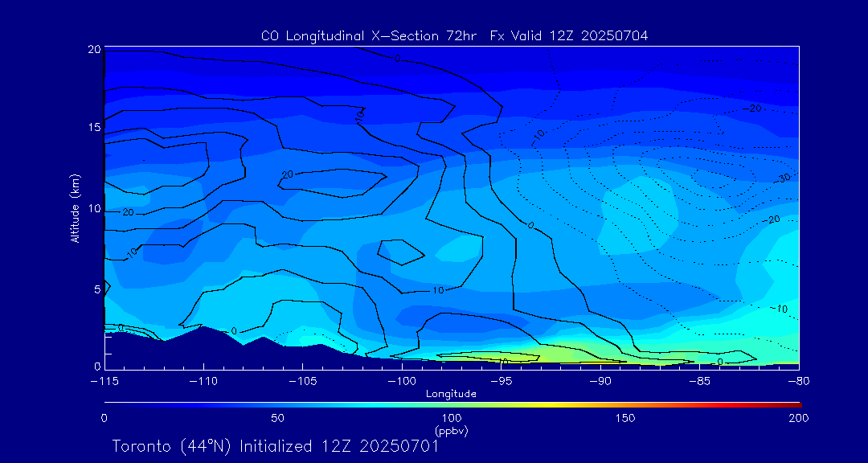Pick the longitude tick label -90

coord(600,382)
